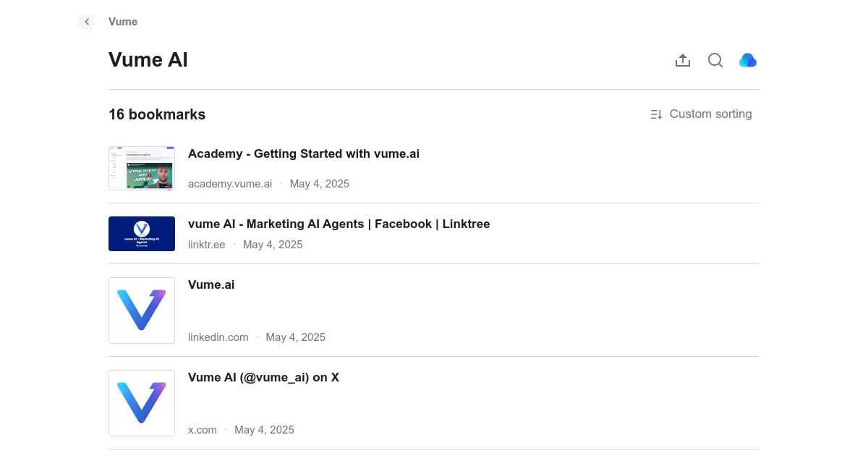
Task: Click the linktr.ee domain text
Action: tap(207, 245)
